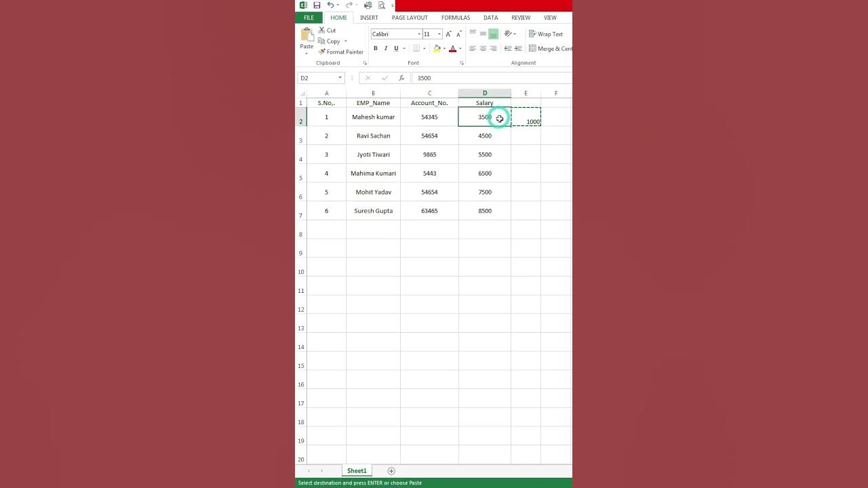Expand the Paste options arrow

(307, 53)
